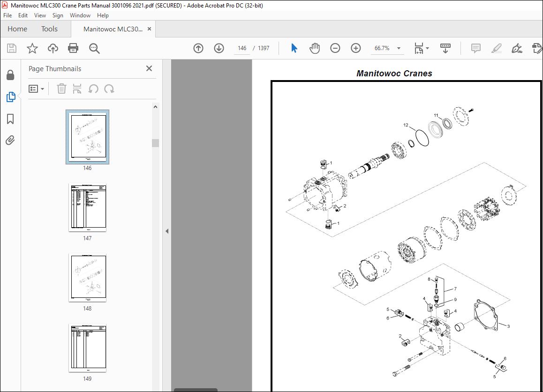Open the fit page options dropdown
Viewport: 543px width, 392px height.
pyautogui.click(x=422, y=48)
